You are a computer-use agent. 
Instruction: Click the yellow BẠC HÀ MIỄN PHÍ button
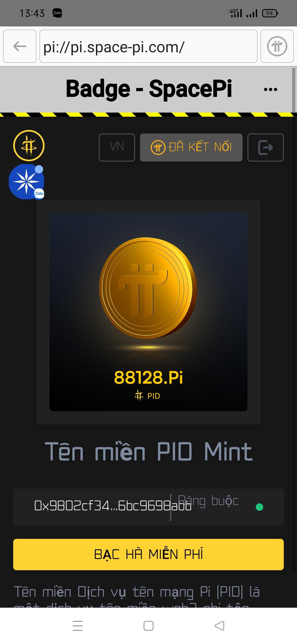coord(148,554)
